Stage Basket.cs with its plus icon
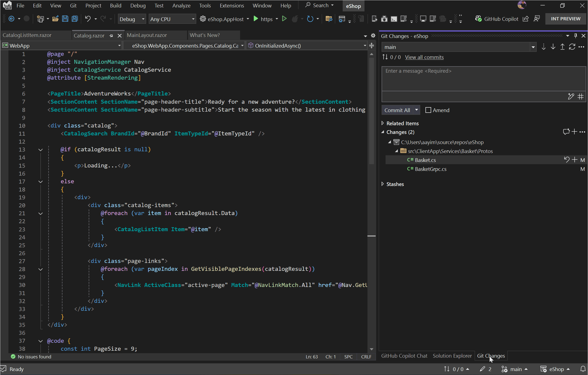Image resolution: width=588 pixels, height=375 pixels. click(575, 160)
